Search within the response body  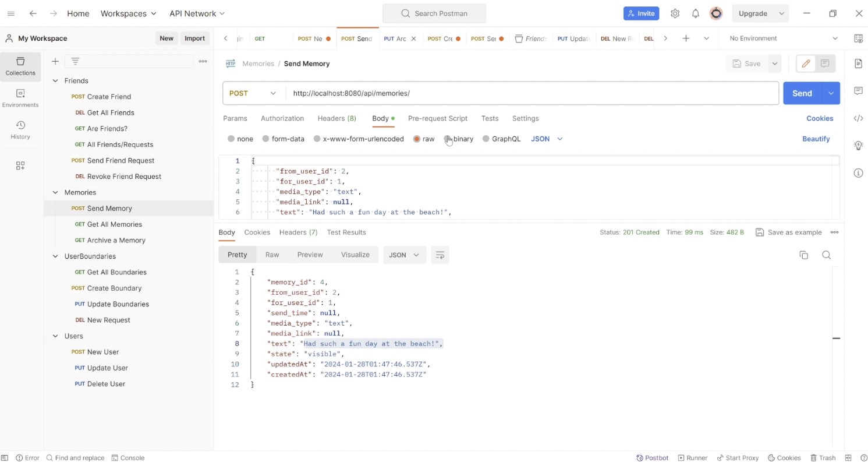pyautogui.click(x=826, y=255)
